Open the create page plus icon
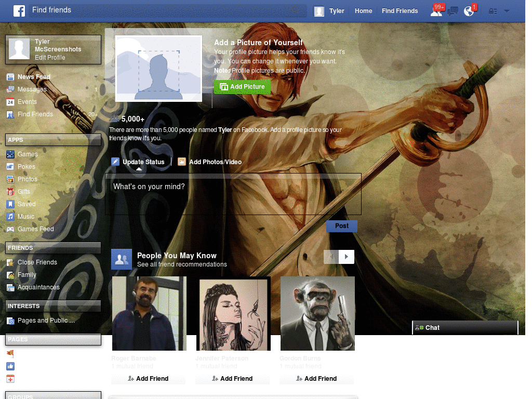Screen dimensions: 532x399 (10, 379)
